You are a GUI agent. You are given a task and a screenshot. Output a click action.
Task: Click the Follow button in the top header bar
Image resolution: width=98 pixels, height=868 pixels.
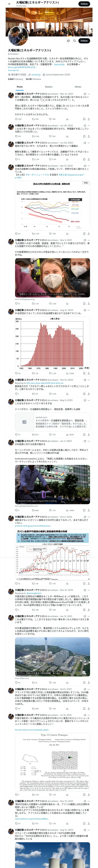(84, 4)
